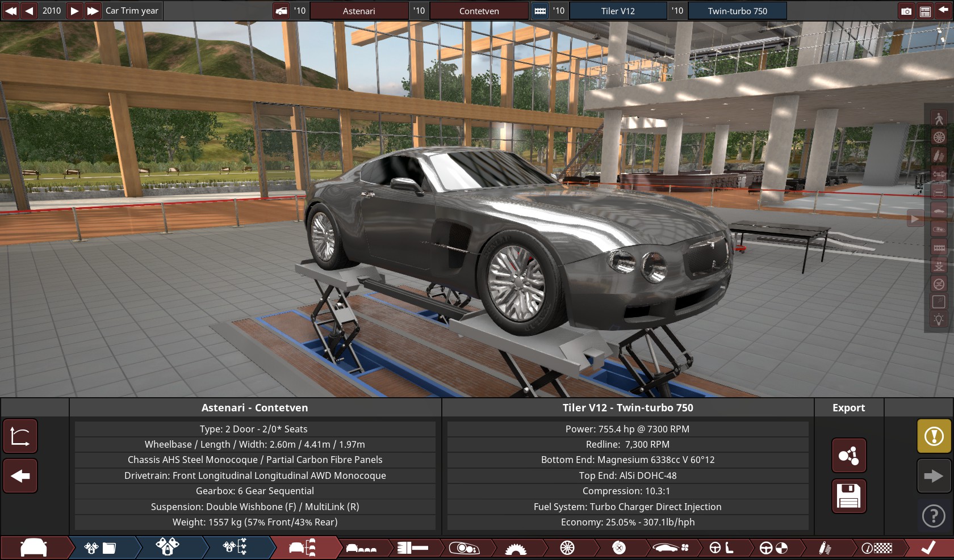
Task: Open the Astenari model selector
Action: coord(359,11)
